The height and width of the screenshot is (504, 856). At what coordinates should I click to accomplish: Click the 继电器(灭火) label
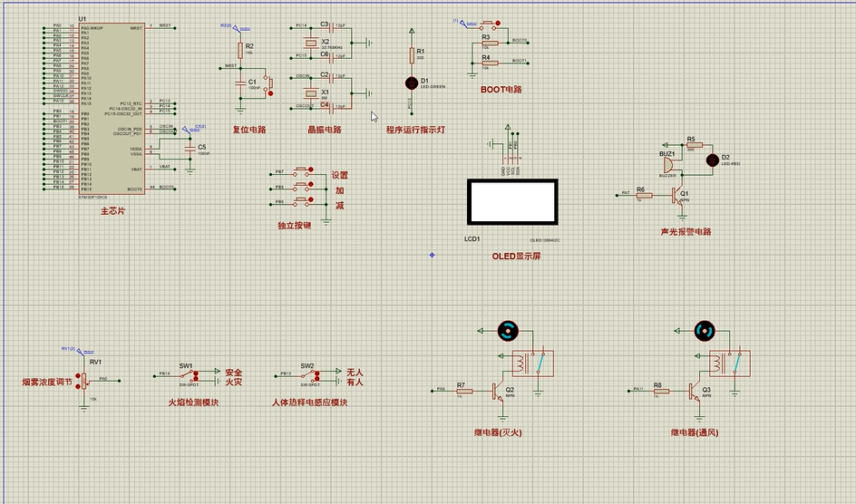(498, 432)
